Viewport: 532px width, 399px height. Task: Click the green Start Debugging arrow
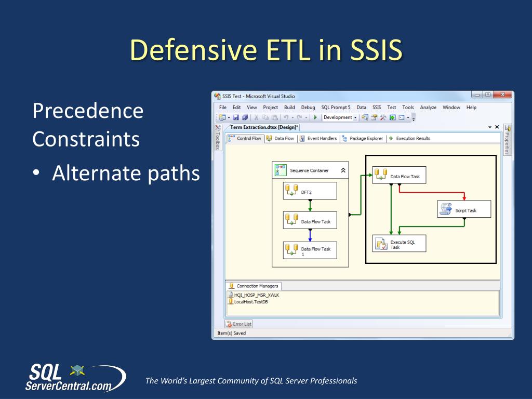[315, 117]
